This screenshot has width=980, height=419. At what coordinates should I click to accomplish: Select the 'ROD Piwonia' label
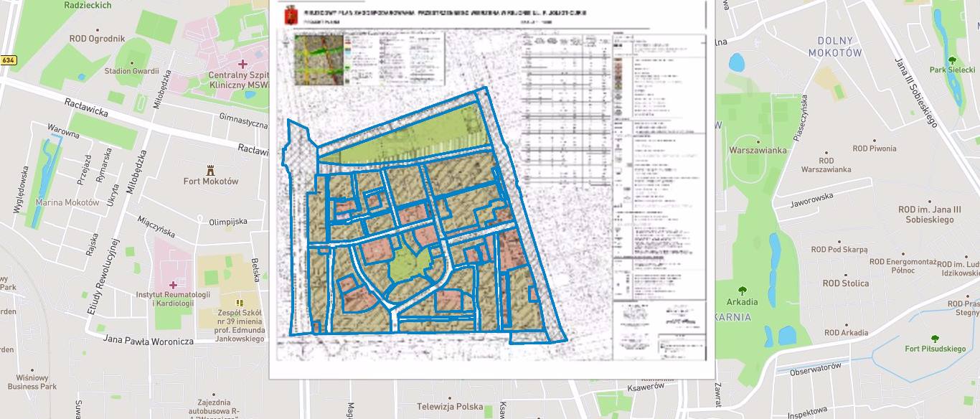875,149
